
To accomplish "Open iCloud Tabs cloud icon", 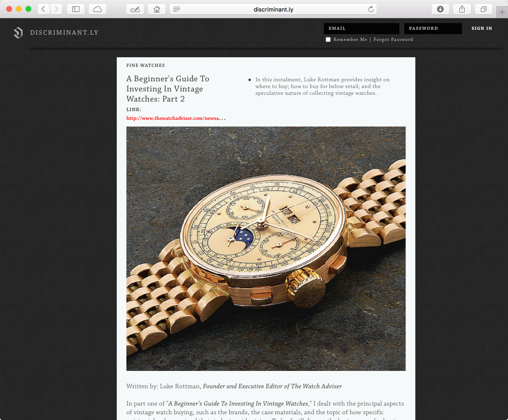I will (98, 9).
